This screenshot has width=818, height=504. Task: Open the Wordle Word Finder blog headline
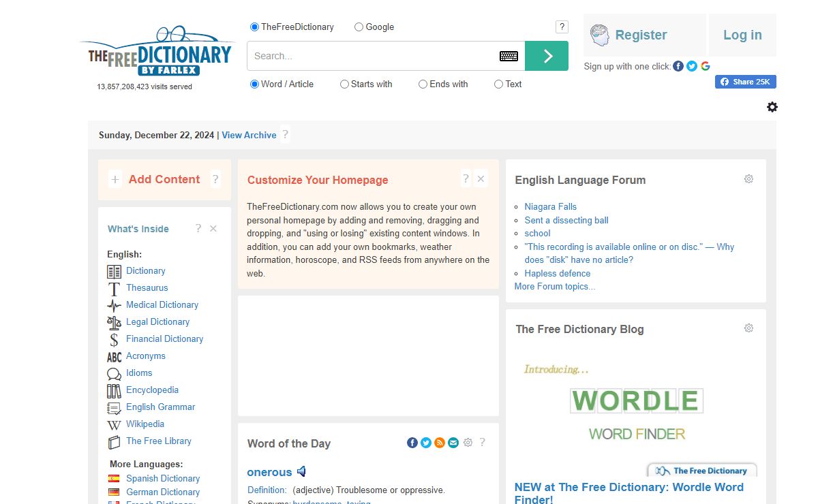(x=629, y=492)
